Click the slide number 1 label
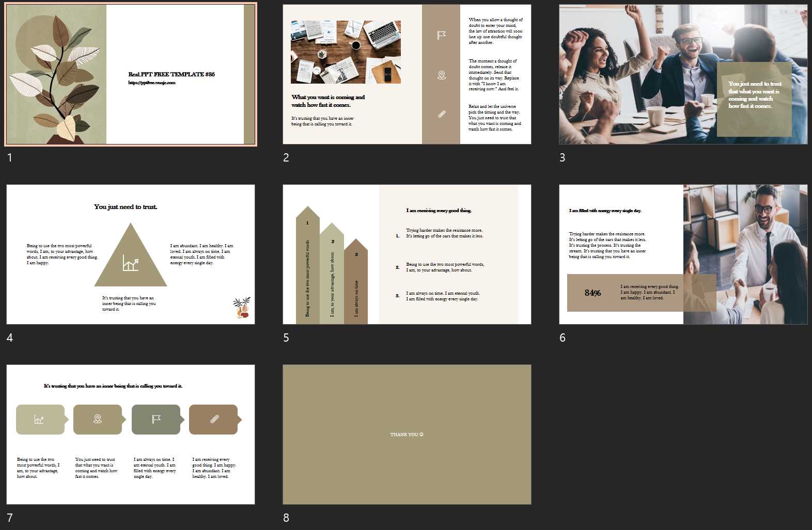This screenshot has height=530, width=812. (x=9, y=157)
